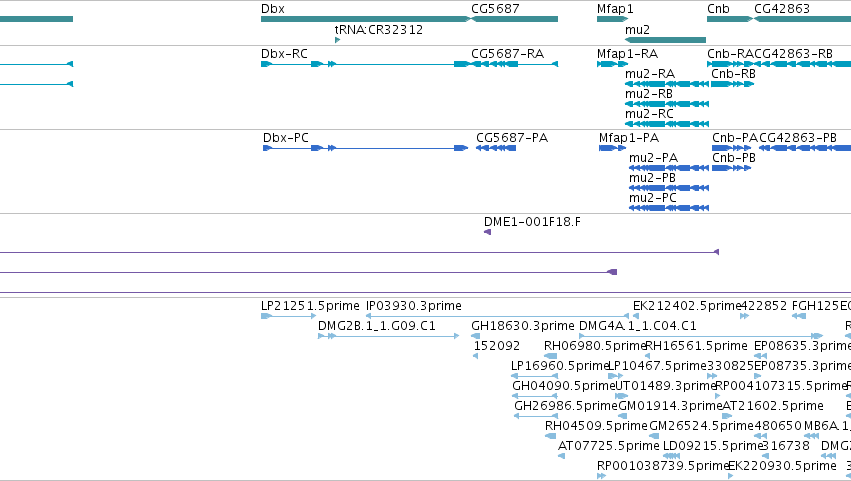Click the Cnb gene label
The height and width of the screenshot is (481, 851).
coord(718,9)
